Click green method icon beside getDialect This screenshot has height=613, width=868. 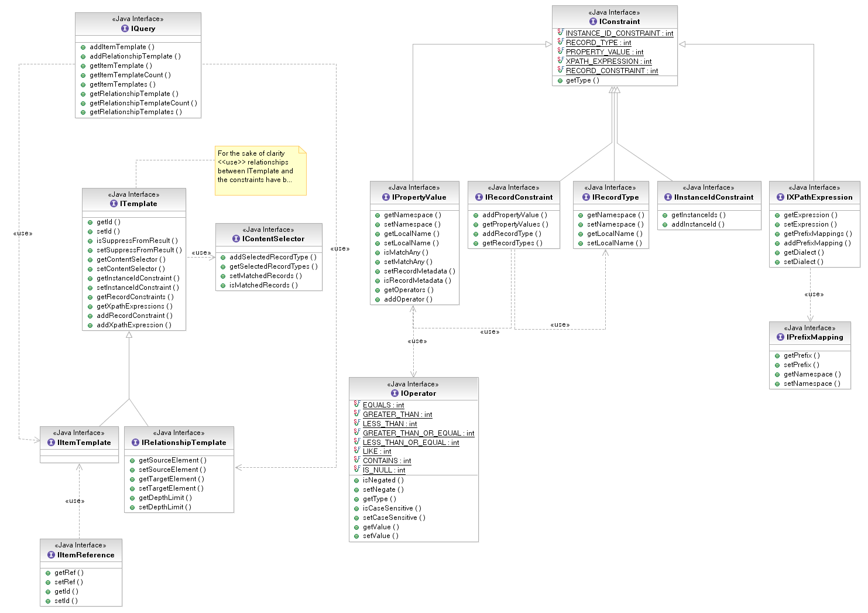tap(777, 253)
